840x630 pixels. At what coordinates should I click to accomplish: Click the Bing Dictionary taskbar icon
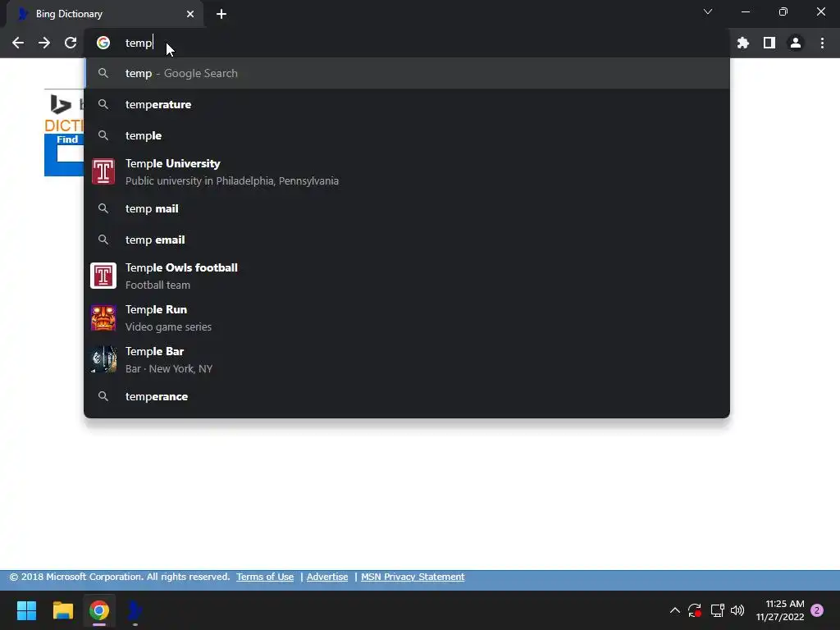click(135, 610)
